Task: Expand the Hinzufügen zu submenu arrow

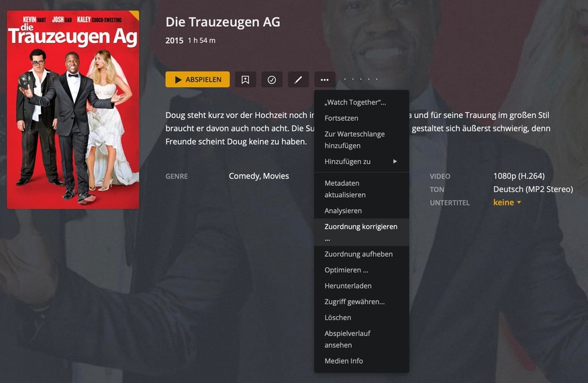Action: 395,162
